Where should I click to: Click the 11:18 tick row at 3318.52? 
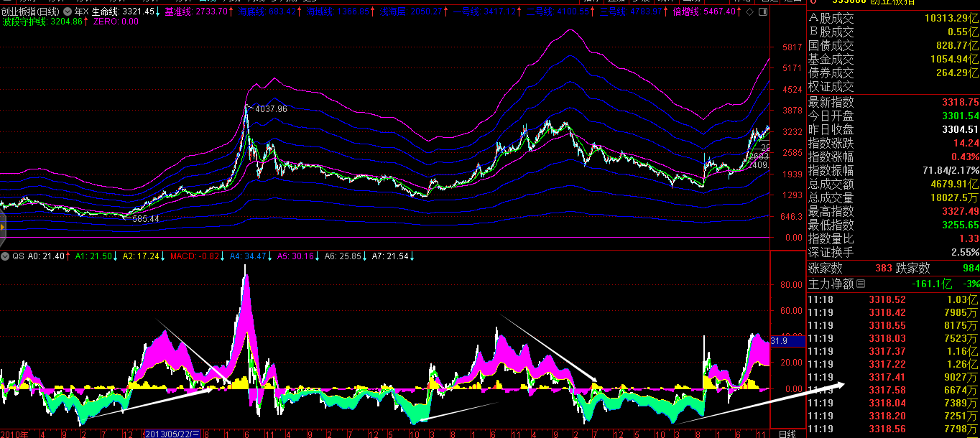click(893, 299)
